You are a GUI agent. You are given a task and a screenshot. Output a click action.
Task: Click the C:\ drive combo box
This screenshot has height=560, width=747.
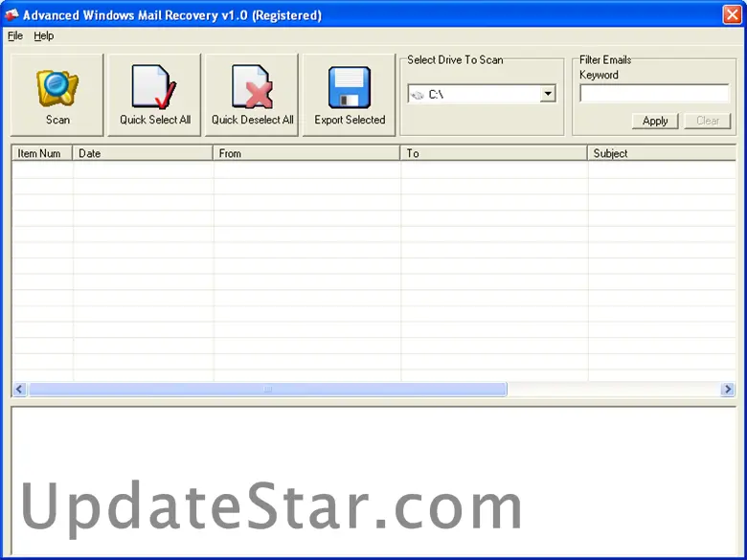pos(482,94)
